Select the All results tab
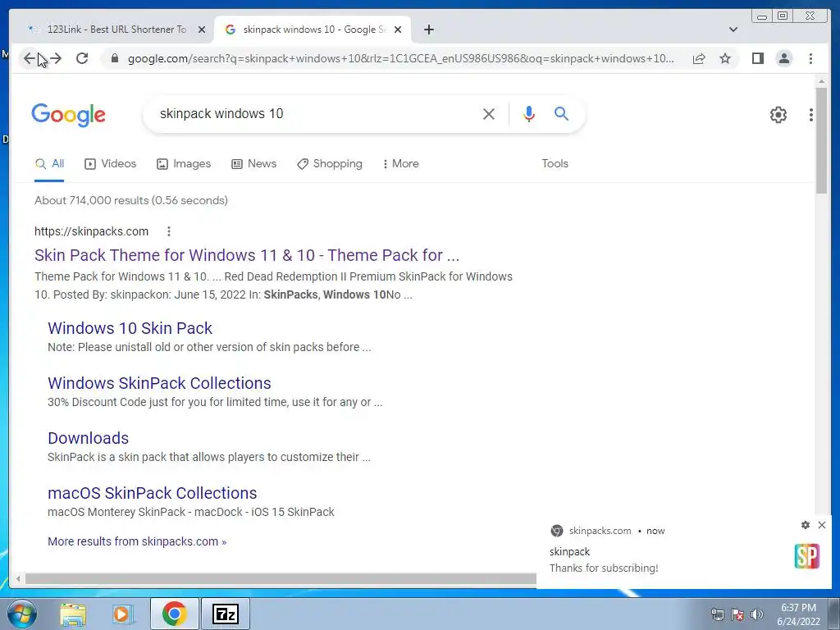The height and width of the screenshot is (630, 840). [49, 164]
